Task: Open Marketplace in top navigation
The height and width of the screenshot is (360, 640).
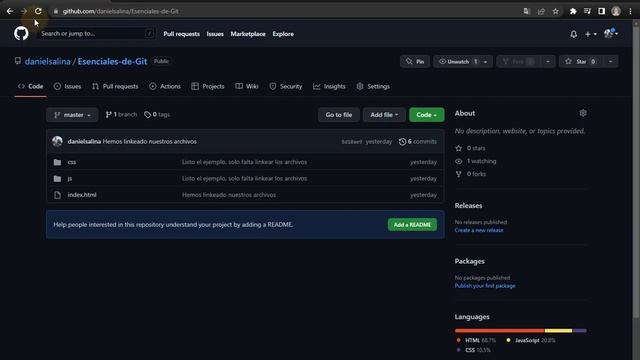Action: (248, 34)
